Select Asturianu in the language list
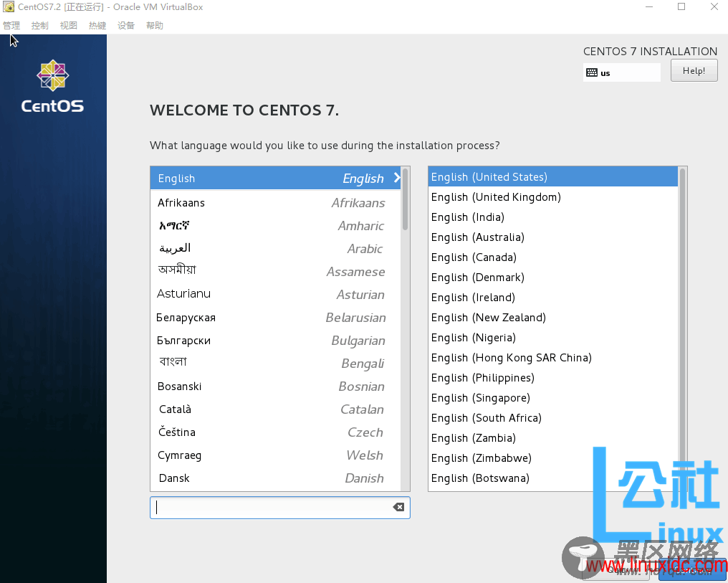 [275, 294]
